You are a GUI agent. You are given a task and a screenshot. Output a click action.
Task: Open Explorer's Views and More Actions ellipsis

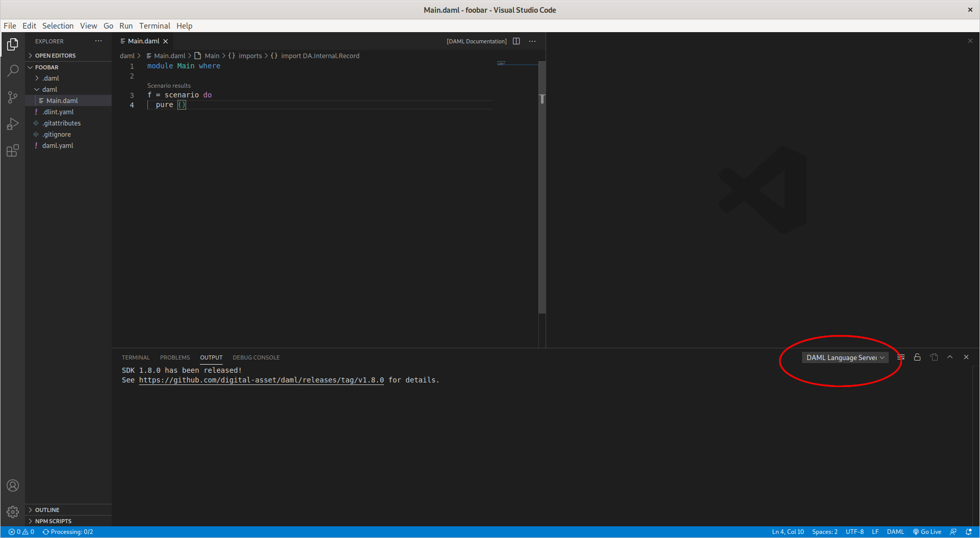click(98, 41)
